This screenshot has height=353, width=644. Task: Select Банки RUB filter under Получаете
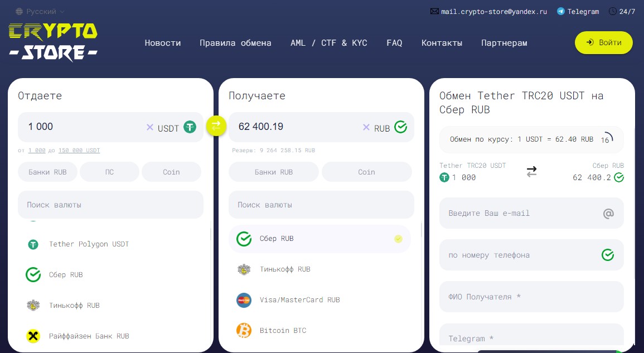[274, 172]
